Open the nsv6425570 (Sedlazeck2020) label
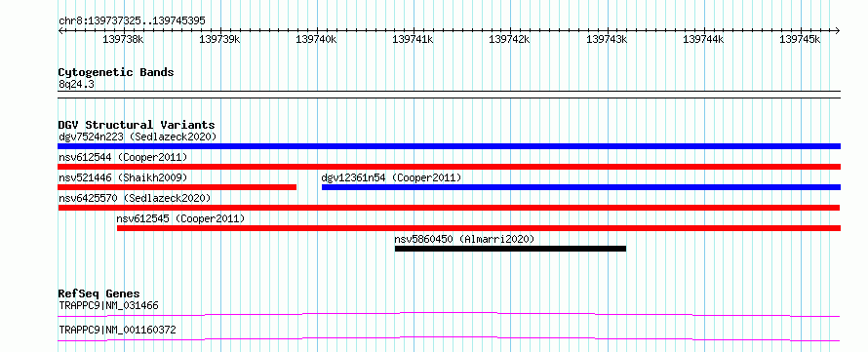Screen dimensions: 868x352 tap(135, 198)
